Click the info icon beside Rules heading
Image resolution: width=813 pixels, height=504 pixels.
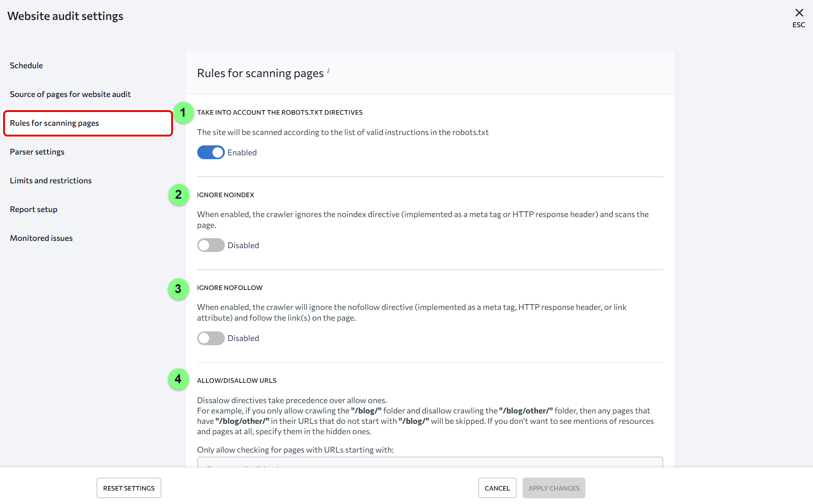[328, 71]
